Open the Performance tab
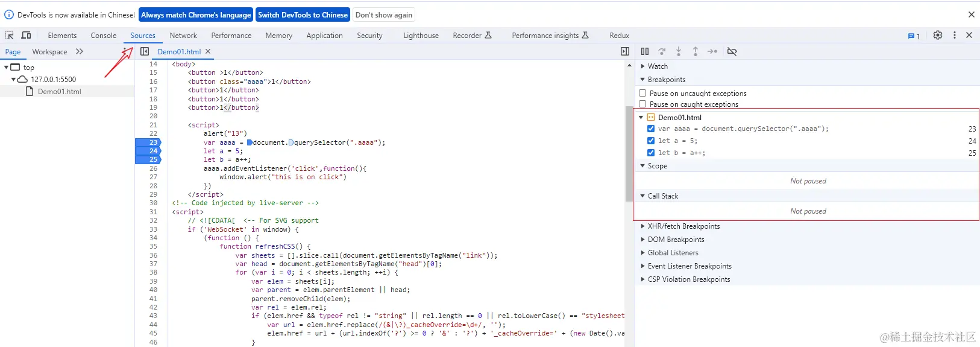980x347 pixels. pyautogui.click(x=231, y=36)
